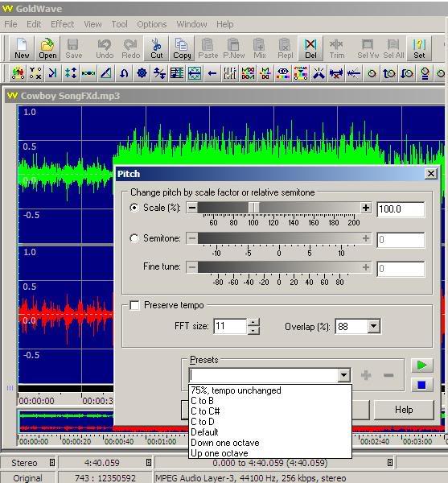Click the curved U-turn arrow effect icon

(124, 73)
